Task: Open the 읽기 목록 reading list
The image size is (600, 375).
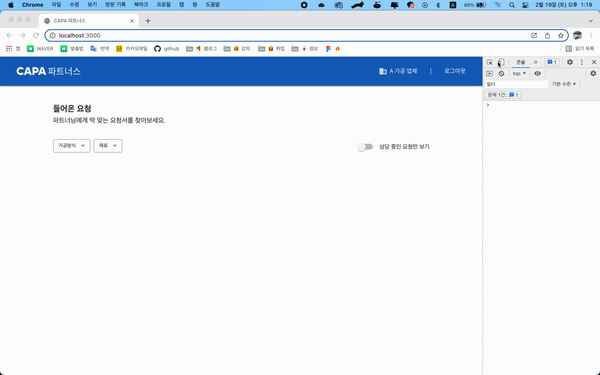Action: (580, 49)
